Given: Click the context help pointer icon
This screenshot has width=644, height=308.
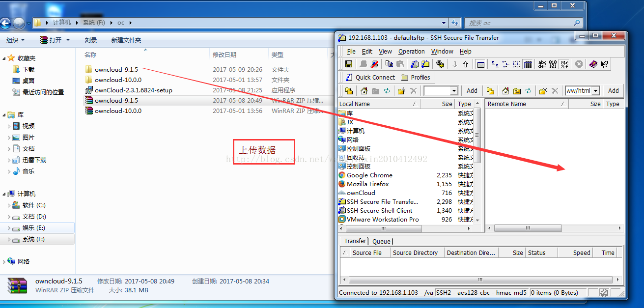Looking at the screenshot, I should click(x=604, y=64).
